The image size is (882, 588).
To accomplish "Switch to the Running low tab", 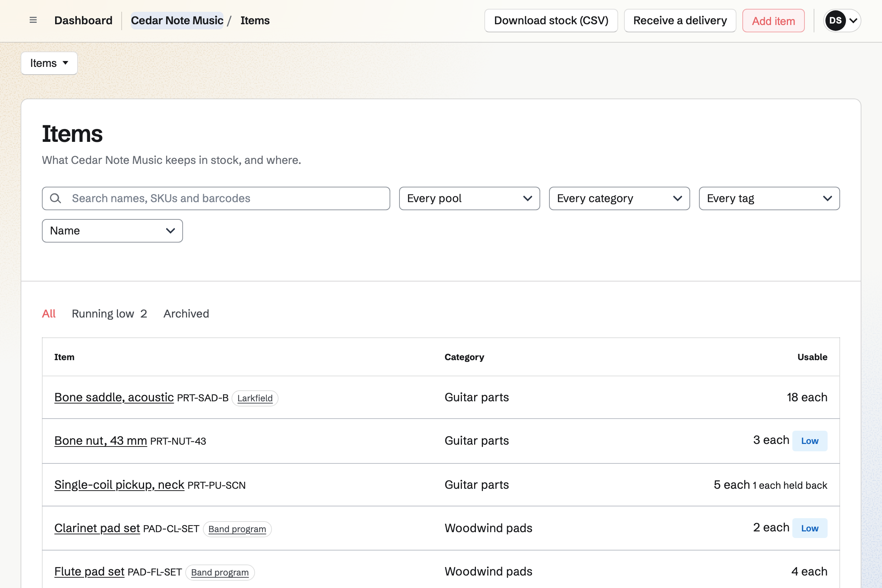I will click(109, 313).
